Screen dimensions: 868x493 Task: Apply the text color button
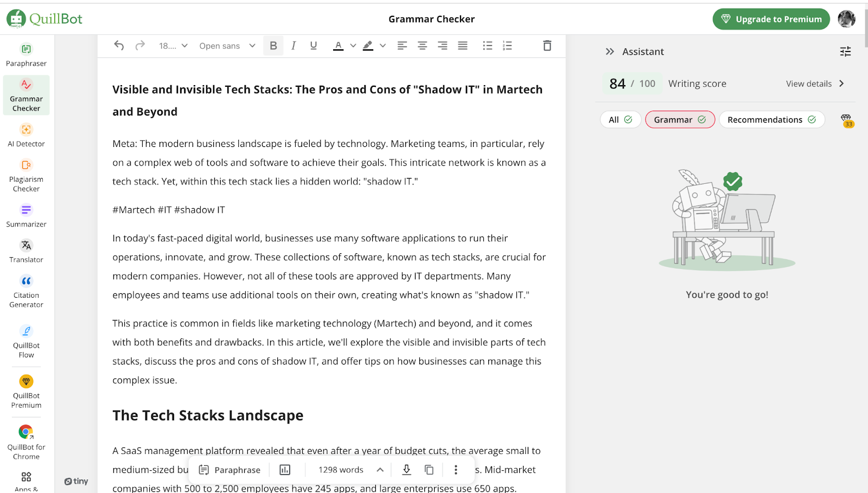338,46
